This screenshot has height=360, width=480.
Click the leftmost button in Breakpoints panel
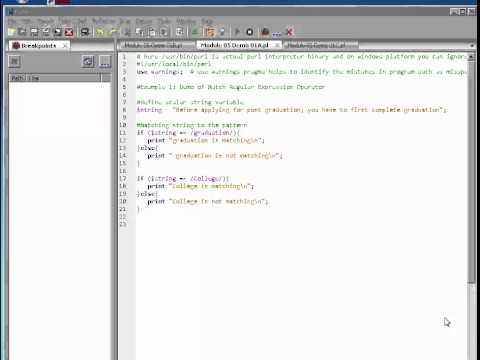click(x=14, y=61)
